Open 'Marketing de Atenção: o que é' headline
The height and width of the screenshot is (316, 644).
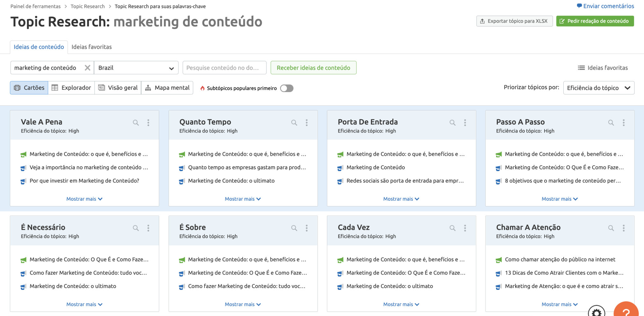pos(564,286)
